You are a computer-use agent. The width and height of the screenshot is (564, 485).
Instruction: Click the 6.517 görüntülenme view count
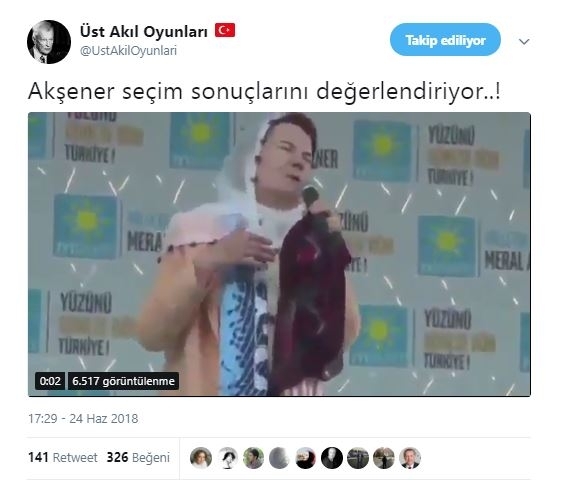123,381
